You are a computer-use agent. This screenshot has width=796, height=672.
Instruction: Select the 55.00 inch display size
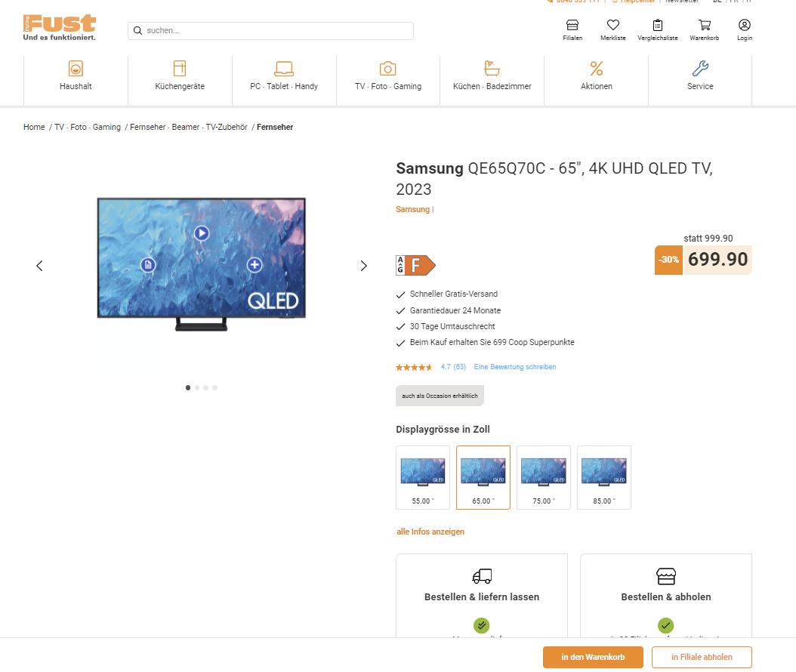(x=423, y=478)
